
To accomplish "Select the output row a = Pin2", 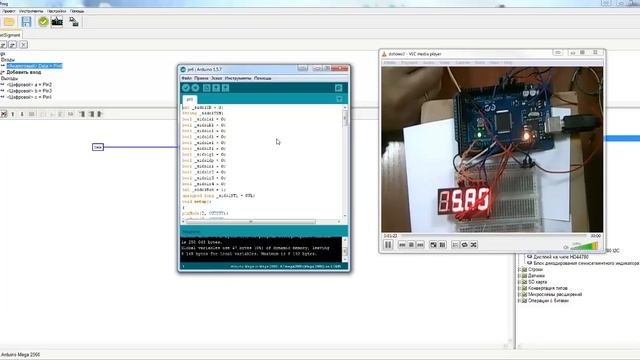I will click(x=29, y=84).
